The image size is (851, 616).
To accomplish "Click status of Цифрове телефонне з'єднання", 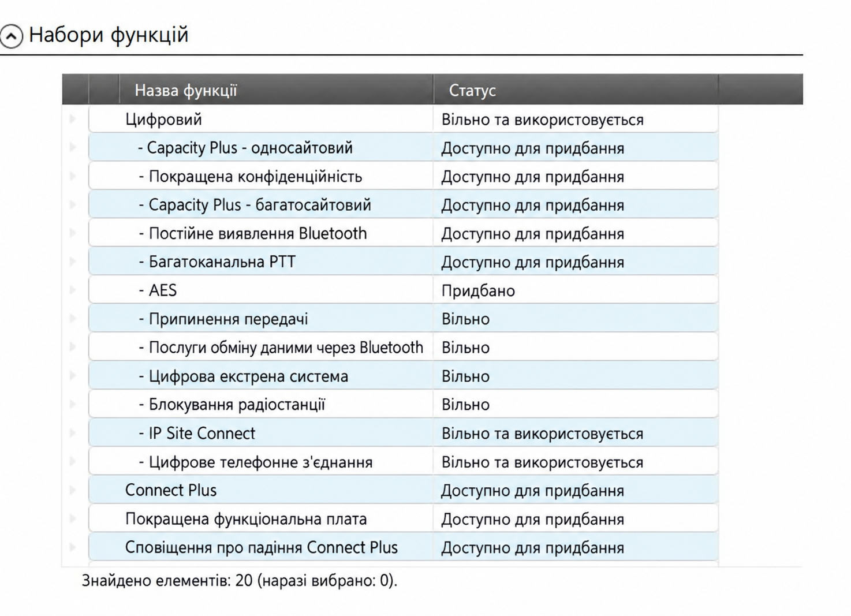I will (542, 462).
